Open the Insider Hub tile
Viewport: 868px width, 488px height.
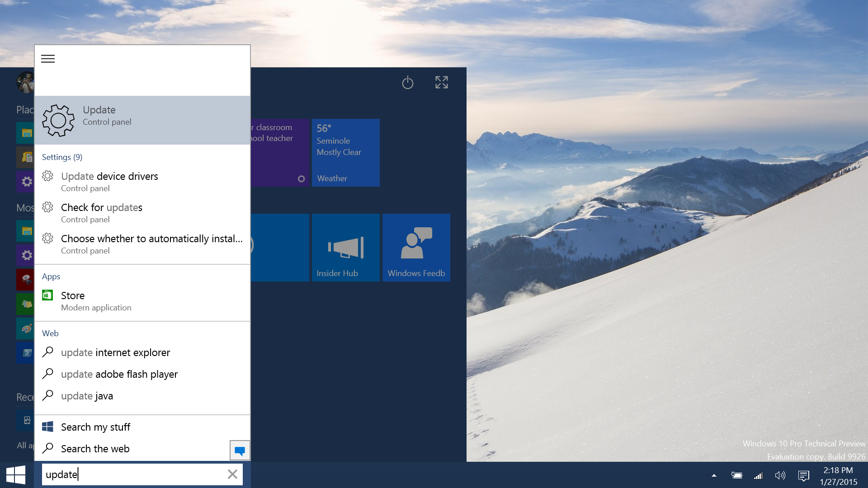tap(346, 248)
